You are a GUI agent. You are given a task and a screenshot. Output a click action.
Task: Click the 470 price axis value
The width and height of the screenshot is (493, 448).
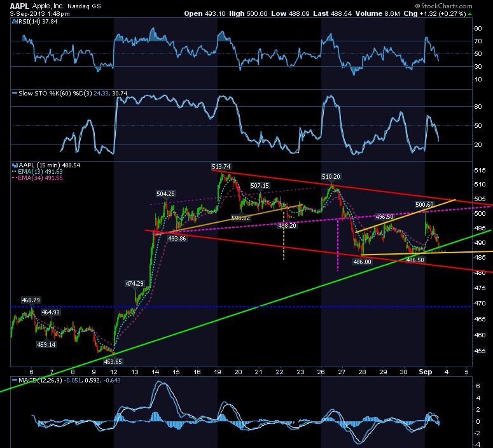coord(480,304)
